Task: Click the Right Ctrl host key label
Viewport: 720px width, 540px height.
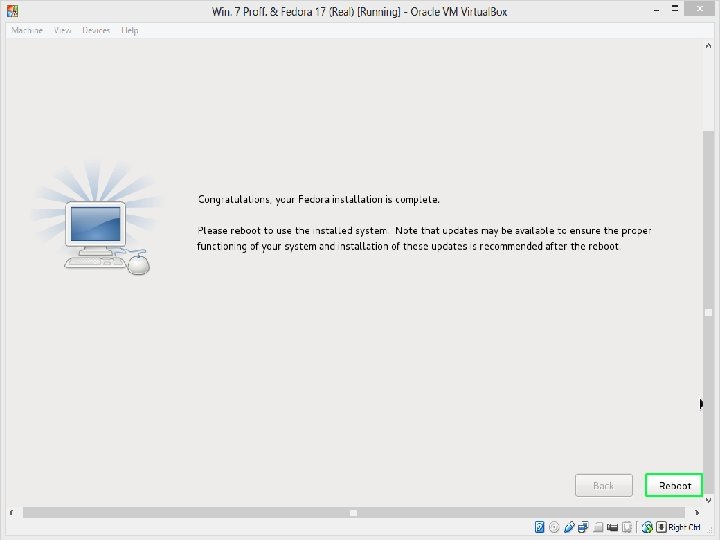Action: 685,527
